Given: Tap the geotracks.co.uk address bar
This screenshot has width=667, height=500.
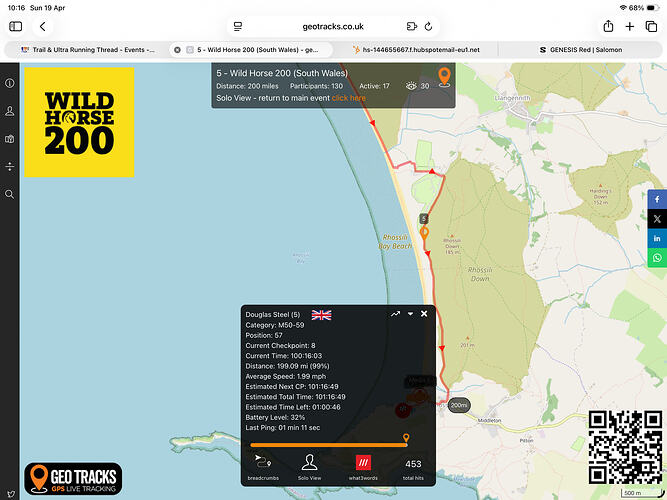Looking at the screenshot, I should point(333,26).
